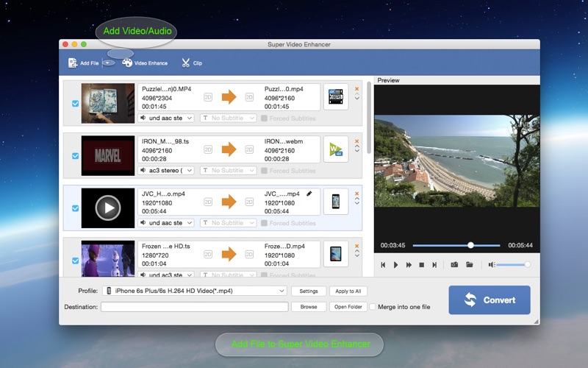Uncheck the IRON_M Marvel video checkbox
588x368 pixels.
coord(75,156)
